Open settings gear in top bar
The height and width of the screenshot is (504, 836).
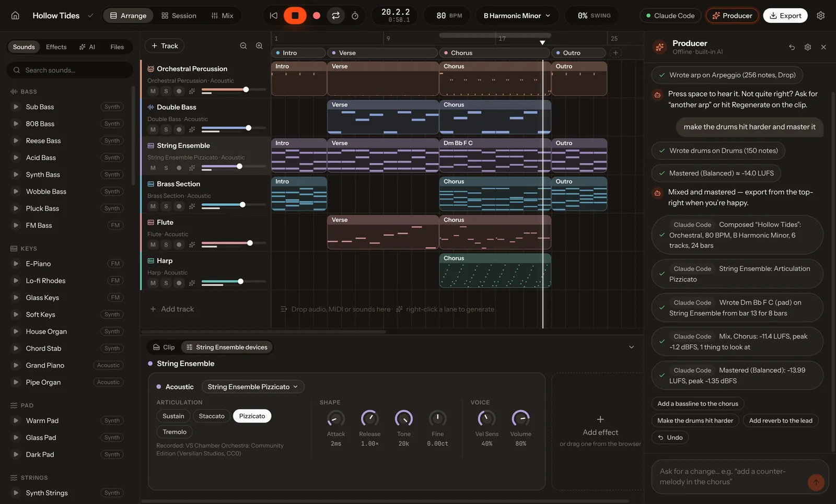pyautogui.click(x=821, y=16)
